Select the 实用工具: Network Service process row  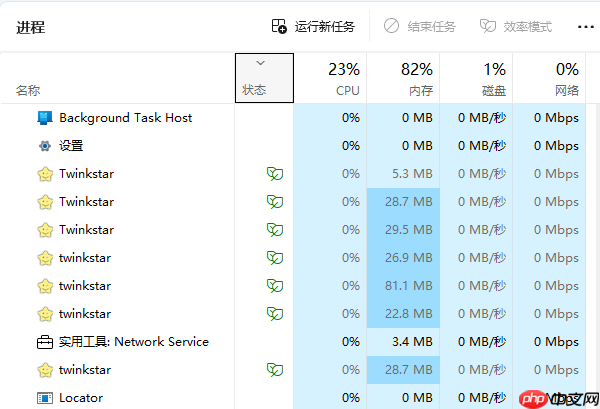[133, 342]
